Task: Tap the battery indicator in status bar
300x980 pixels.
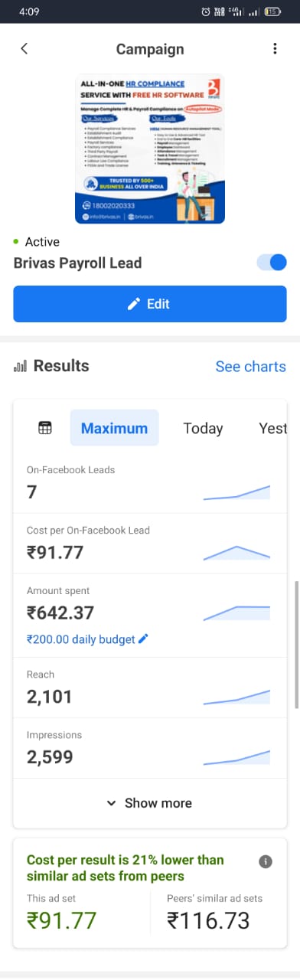Action: point(272,11)
